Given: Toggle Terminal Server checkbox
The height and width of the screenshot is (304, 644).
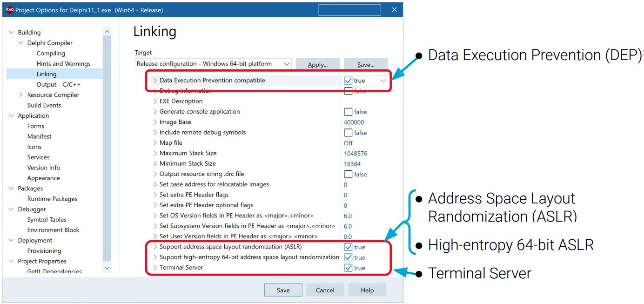Looking at the screenshot, I should pos(349,268).
